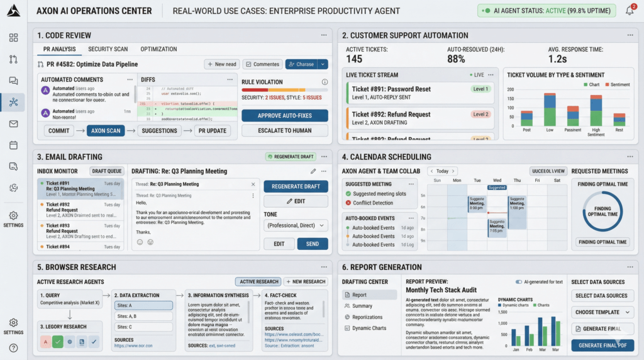Select the Sites: A field
The width and height of the screenshot is (644, 360).
click(x=143, y=305)
